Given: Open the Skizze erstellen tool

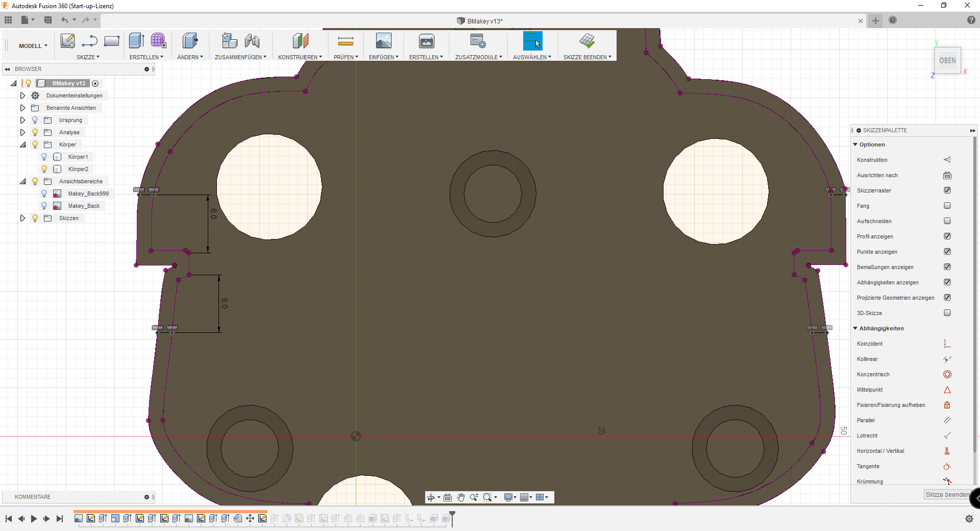Looking at the screenshot, I should (x=68, y=41).
